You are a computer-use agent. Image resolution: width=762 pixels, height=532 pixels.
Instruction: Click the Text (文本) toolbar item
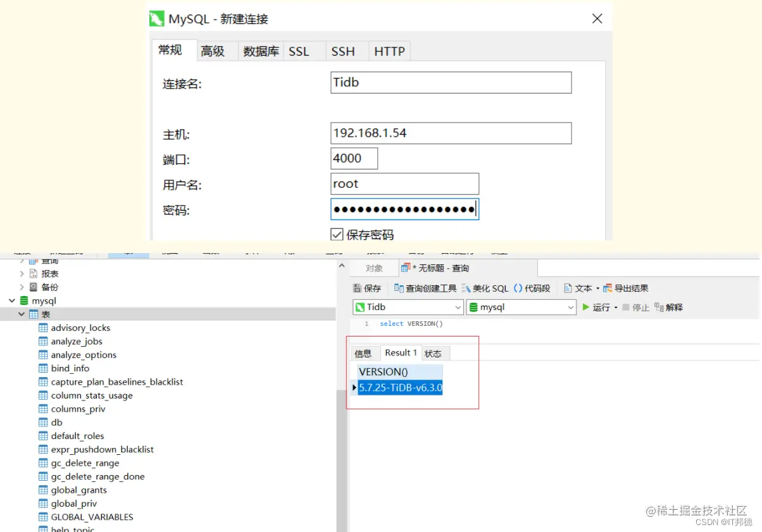pyautogui.click(x=578, y=288)
